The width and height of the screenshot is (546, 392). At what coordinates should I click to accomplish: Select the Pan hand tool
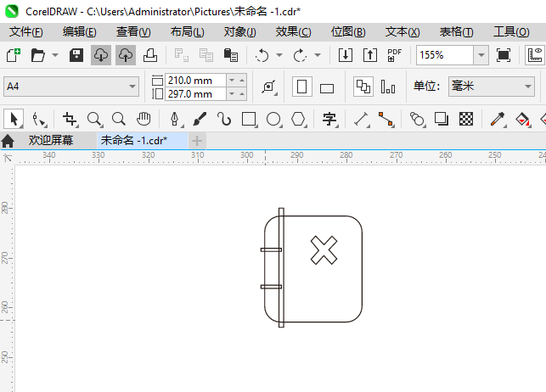pyautogui.click(x=144, y=119)
